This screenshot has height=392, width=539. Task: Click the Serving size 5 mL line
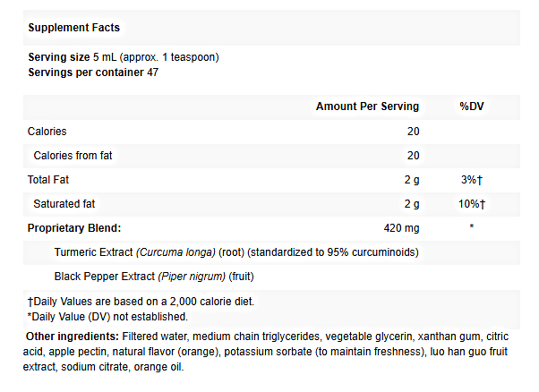pos(124,57)
